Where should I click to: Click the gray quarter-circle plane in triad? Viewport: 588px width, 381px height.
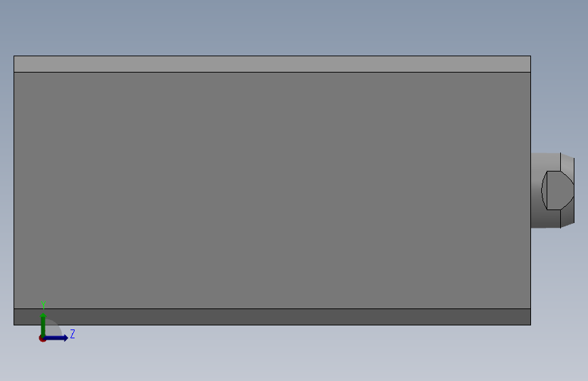[x=54, y=327]
